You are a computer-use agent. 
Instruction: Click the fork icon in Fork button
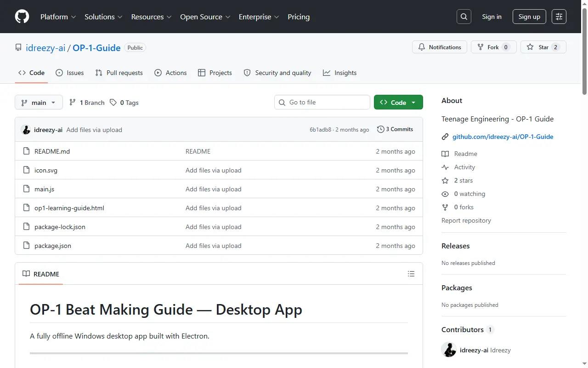point(481,47)
